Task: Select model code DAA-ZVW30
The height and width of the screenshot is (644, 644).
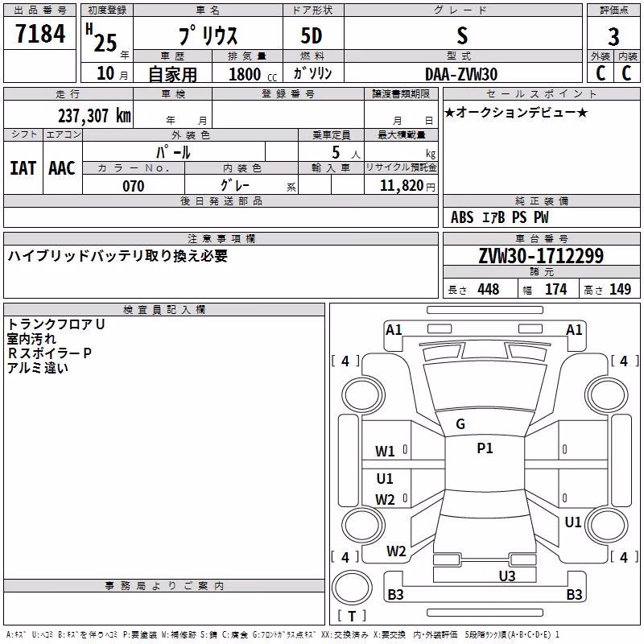Action: [x=461, y=74]
